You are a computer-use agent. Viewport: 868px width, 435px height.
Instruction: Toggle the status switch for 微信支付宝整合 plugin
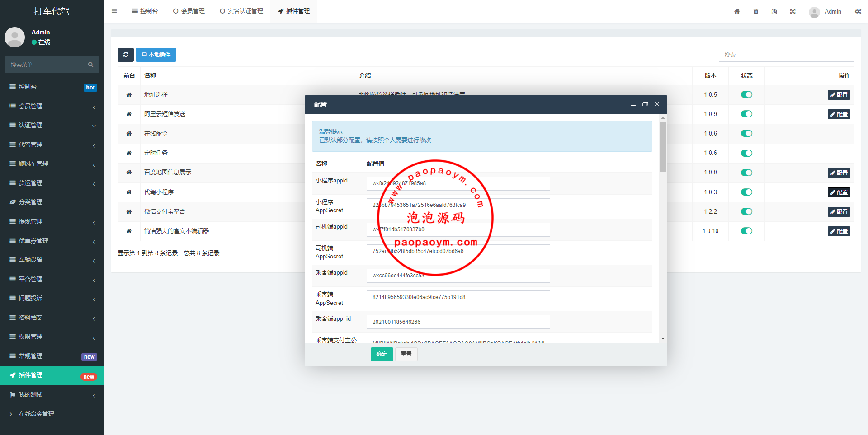(x=746, y=211)
